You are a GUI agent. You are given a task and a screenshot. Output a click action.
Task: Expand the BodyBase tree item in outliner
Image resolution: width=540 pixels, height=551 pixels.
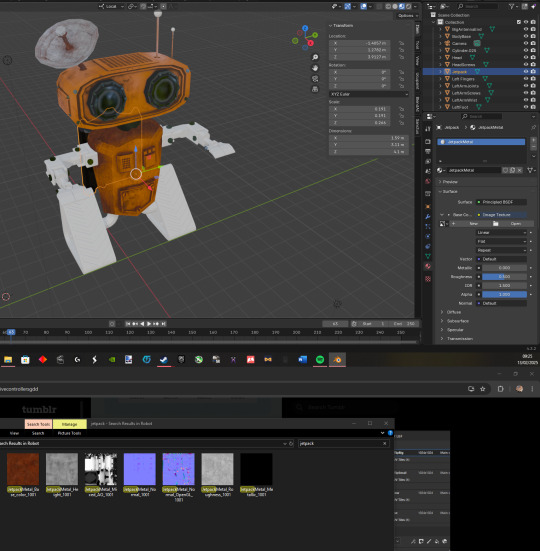440,36
